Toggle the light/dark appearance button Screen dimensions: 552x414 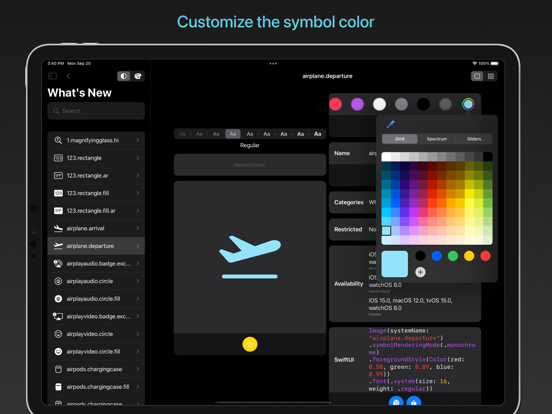(x=124, y=76)
